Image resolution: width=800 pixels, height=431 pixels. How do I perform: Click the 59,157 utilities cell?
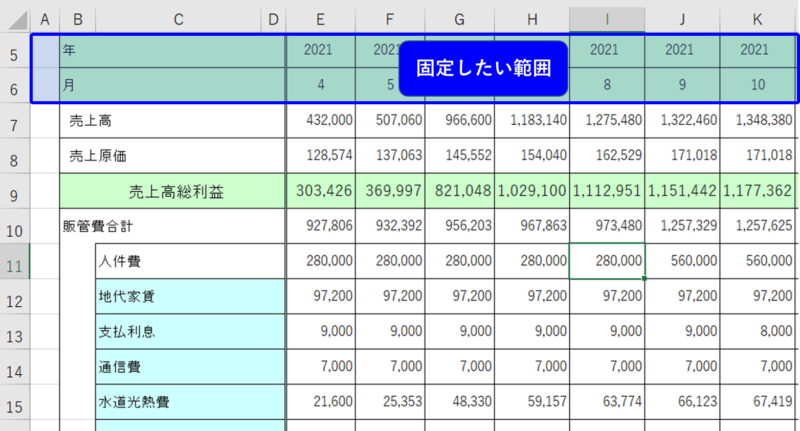[532, 402]
